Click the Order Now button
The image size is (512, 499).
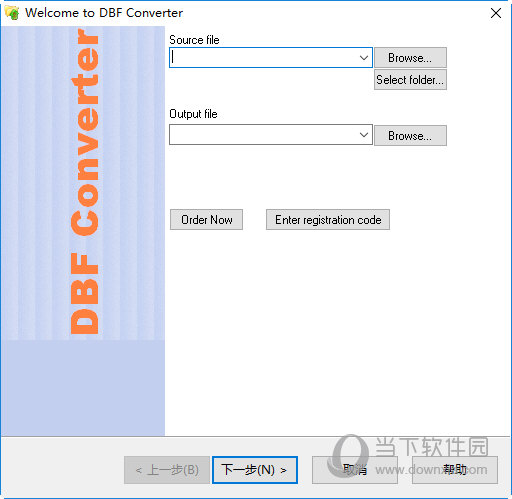point(206,220)
